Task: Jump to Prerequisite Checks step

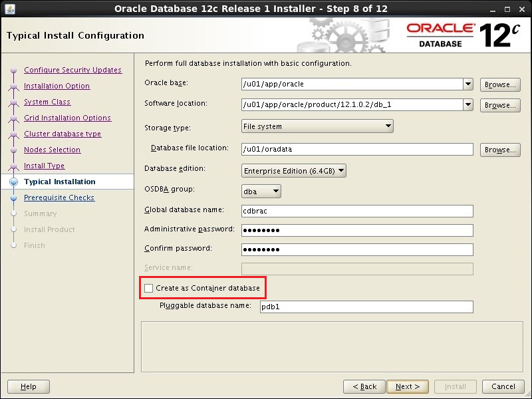Action: click(x=59, y=198)
